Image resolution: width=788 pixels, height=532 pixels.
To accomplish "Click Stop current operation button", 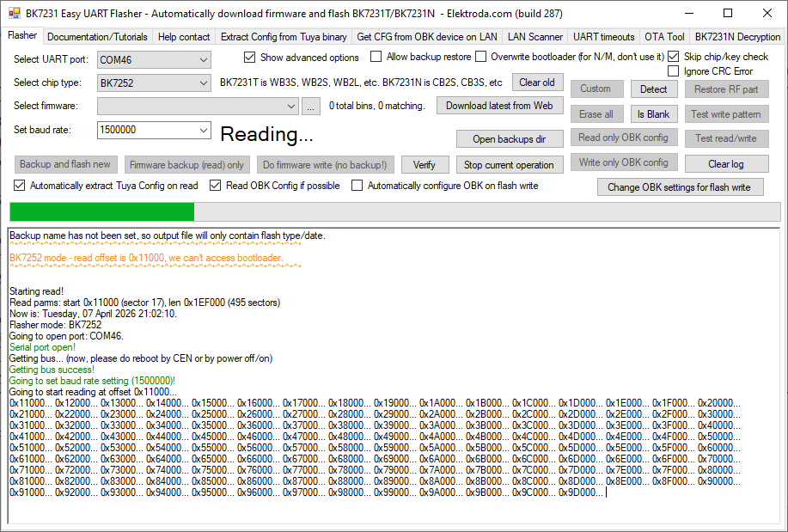I will click(x=509, y=165).
